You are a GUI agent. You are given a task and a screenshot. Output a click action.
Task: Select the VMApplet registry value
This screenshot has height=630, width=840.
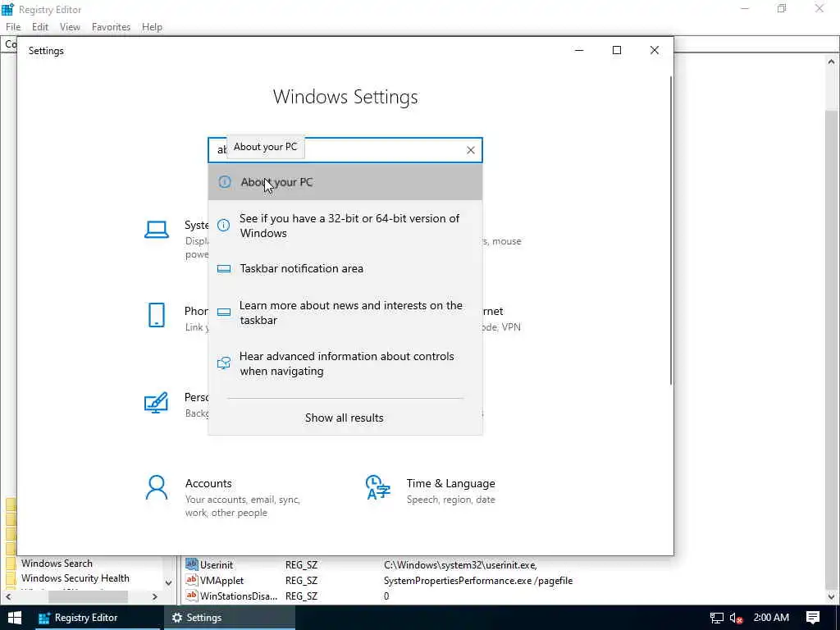[x=221, y=581]
